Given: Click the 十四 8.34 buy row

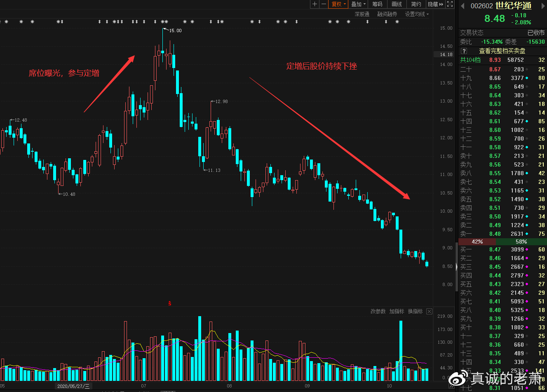Looking at the screenshot, I should click(502, 362).
